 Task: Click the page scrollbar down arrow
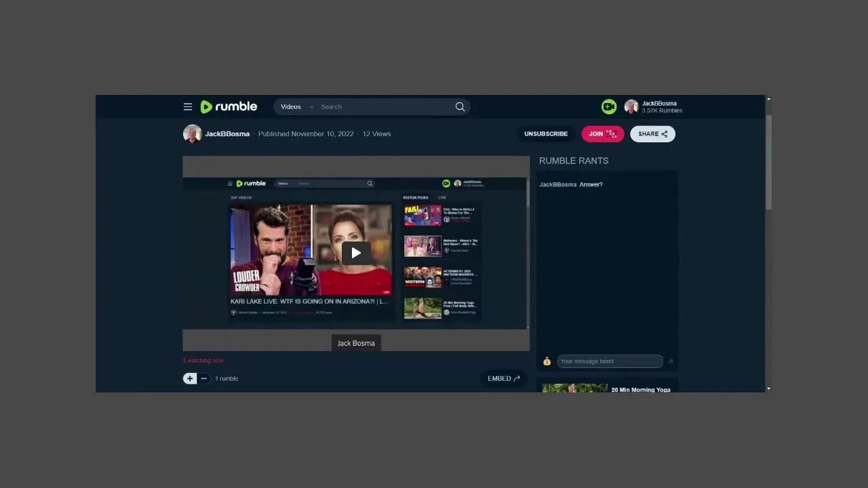768,388
